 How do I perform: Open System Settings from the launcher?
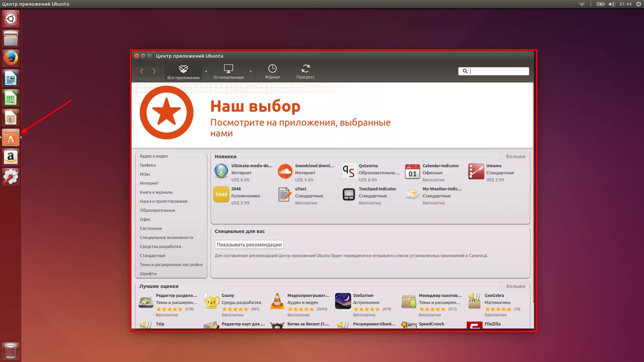(11, 177)
